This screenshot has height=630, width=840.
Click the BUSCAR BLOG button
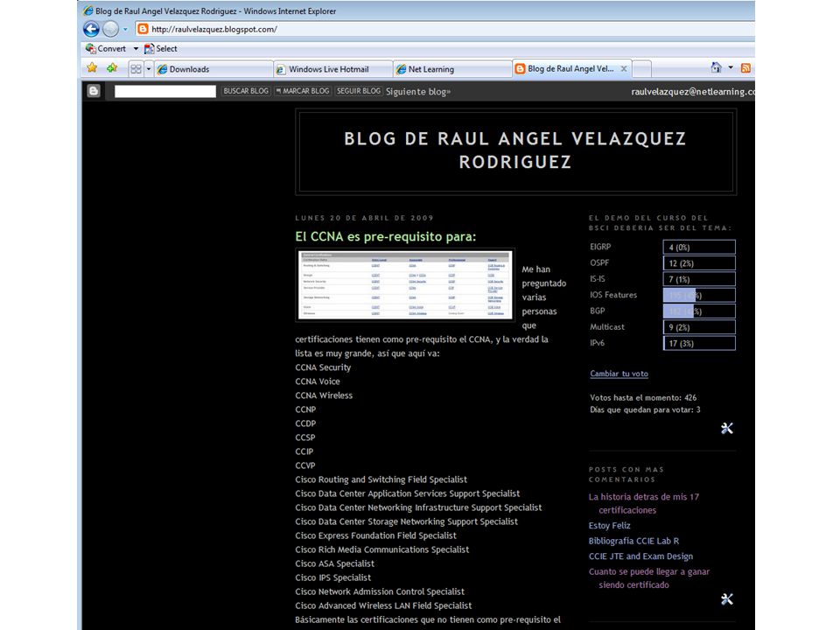tap(246, 91)
